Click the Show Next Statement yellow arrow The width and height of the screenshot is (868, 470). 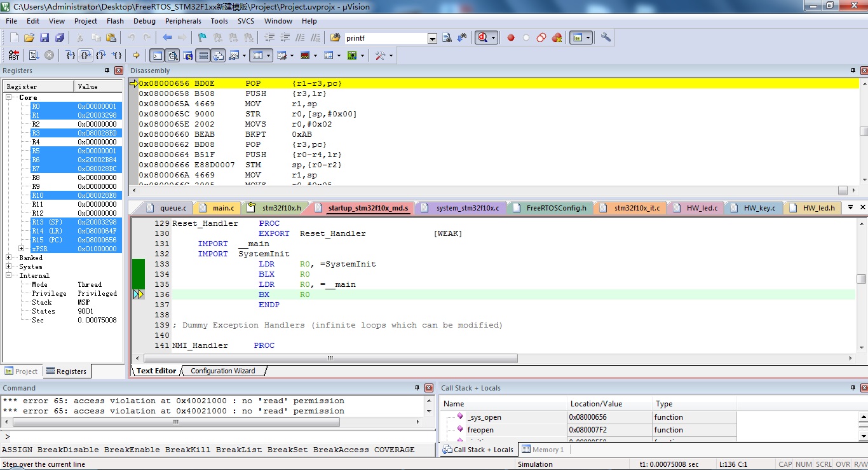[136, 55]
